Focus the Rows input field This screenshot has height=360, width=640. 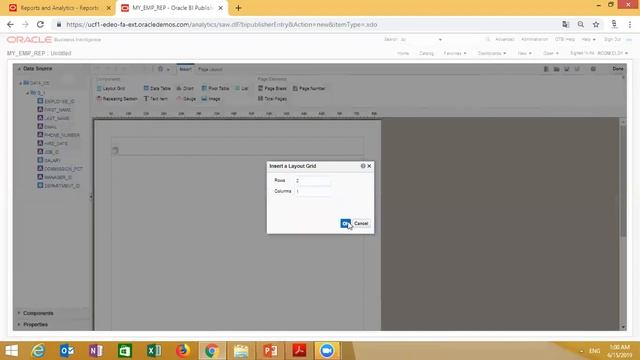313,180
